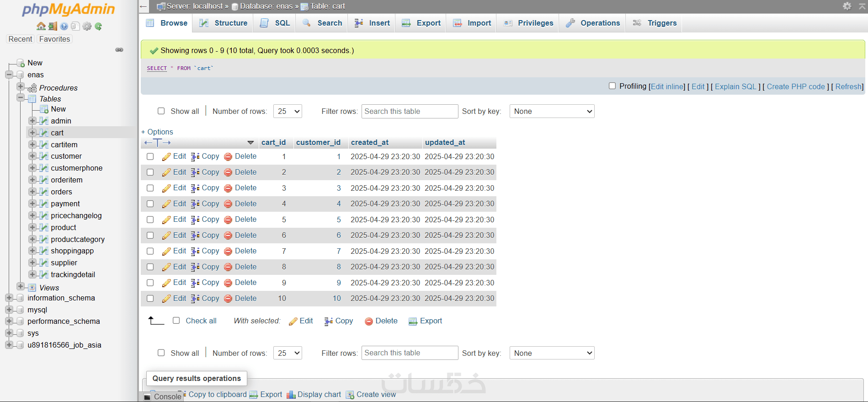Open the top Number of rows dropdown
Image resolution: width=868 pixels, height=402 pixels.
pyautogui.click(x=288, y=111)
